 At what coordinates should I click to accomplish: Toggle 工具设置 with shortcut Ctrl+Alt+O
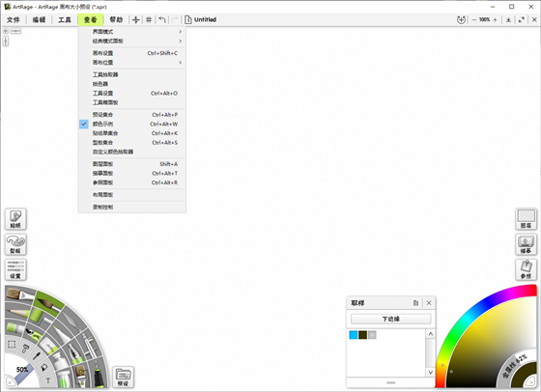tap(132, 93)
